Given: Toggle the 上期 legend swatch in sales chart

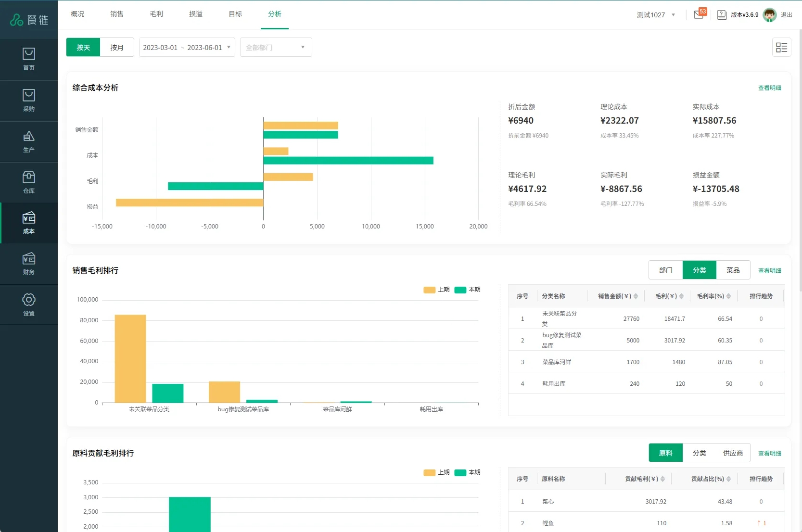Looking at the screenshot, I should tap(429, 290).
